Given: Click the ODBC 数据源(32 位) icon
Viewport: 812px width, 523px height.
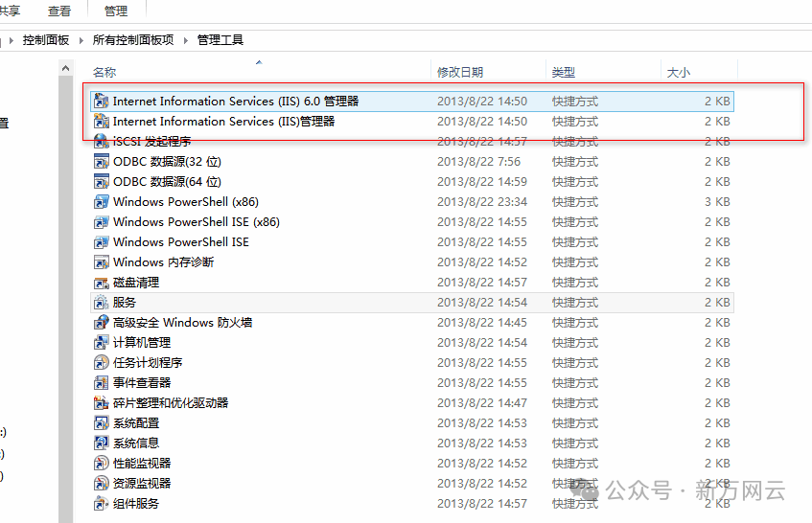Looking at the screenshot, I should click(101, 161).
